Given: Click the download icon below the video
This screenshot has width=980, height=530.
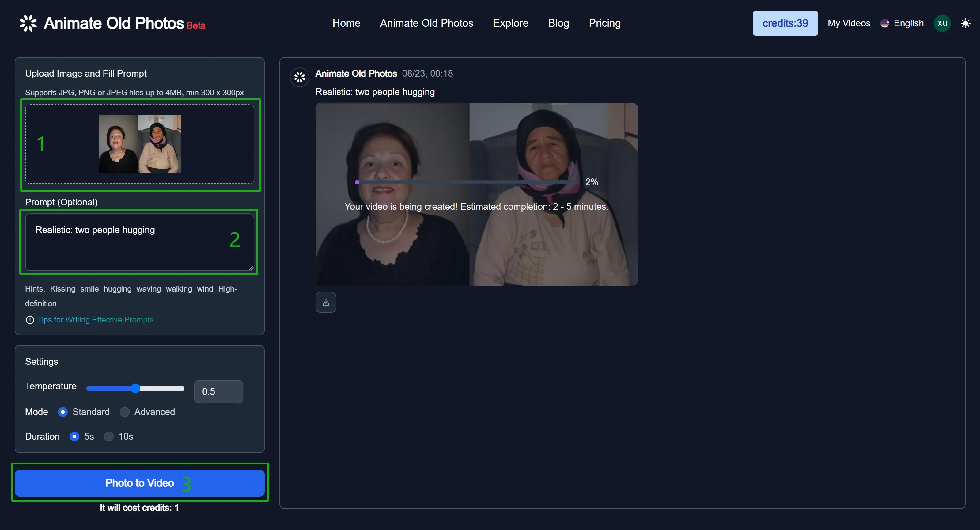Looking at the screenshot, I should click(x=325, y=302).
